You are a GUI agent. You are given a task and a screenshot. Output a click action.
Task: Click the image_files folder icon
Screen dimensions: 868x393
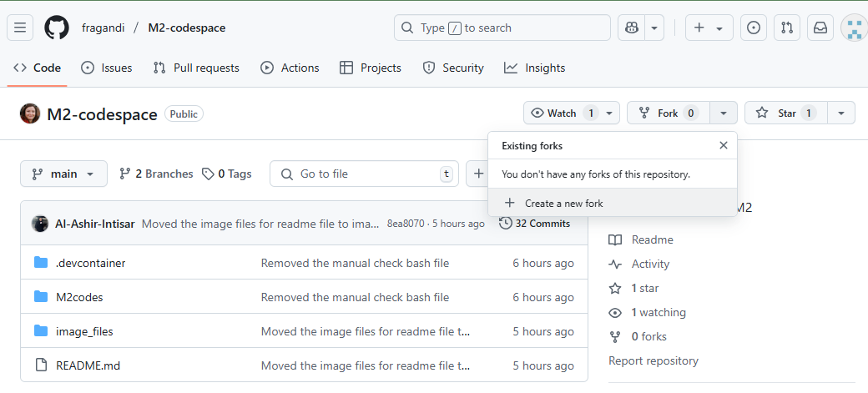coord(40,331)
